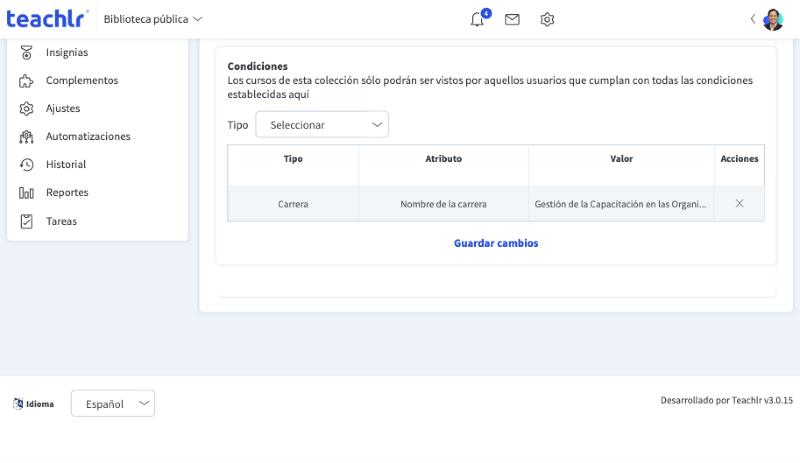Open the settings gear in top bar
This screenshot has height=463, width=800.
547,19
